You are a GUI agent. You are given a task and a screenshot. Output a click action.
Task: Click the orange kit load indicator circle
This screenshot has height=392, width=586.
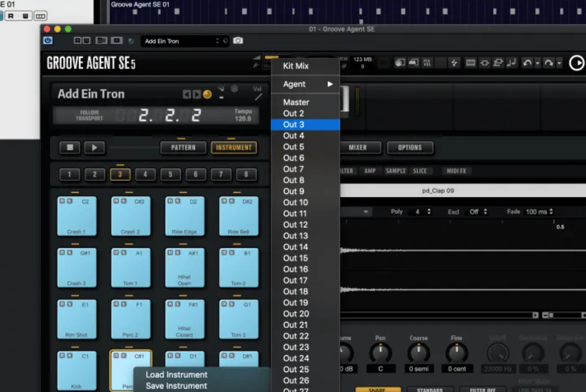pyautogui.click(x=208, y=94)
